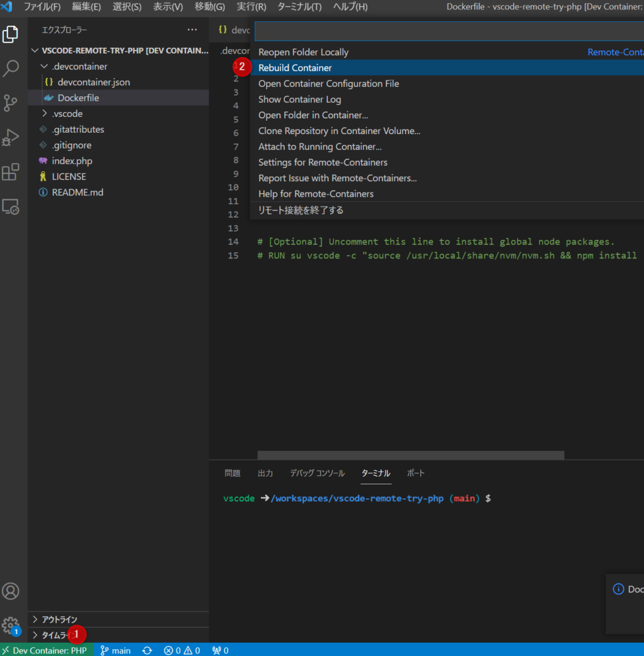
Task: Open README.md in the explorer
Action: point(118,192)
